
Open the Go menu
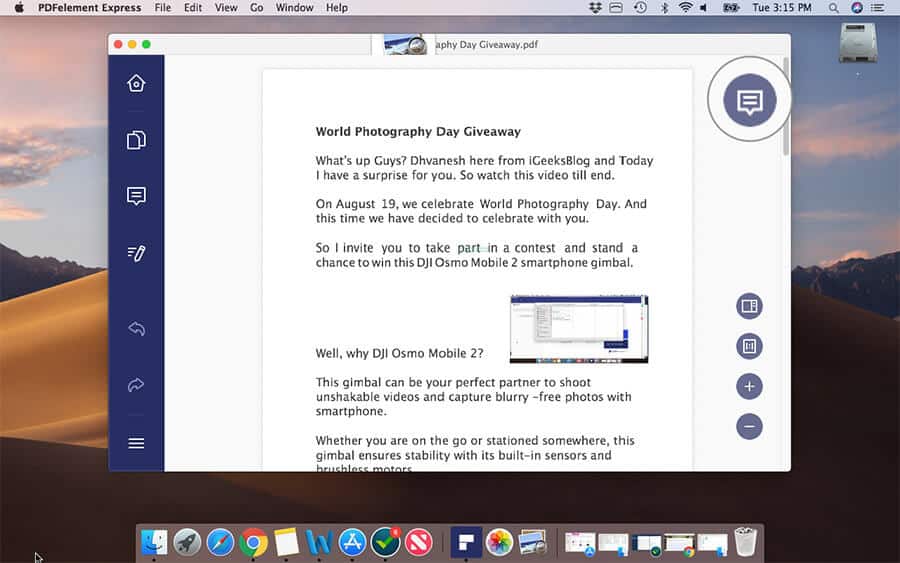click(257, 7)
